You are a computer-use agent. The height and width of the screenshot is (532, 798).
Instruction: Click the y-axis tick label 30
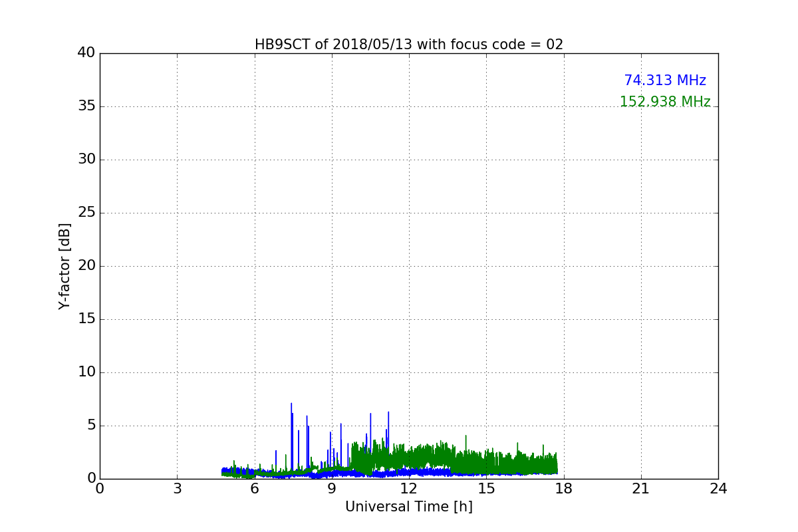(x=86, y=160)
